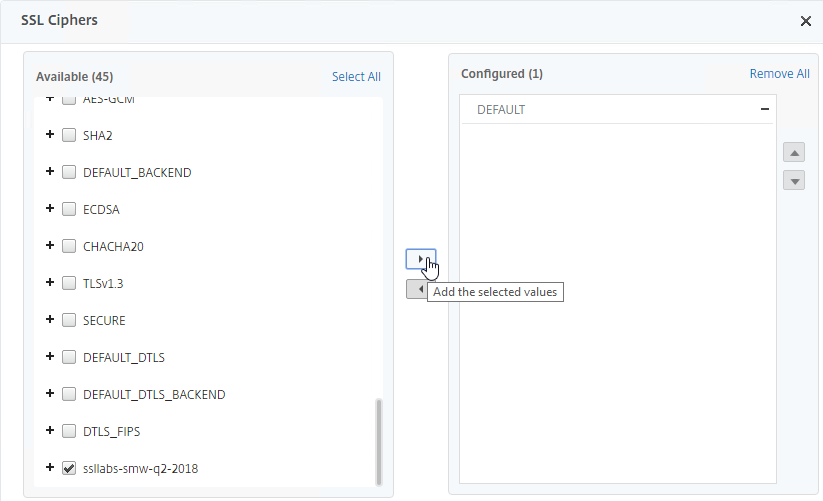Click the DTLS_FIPS label
823x501 pixels.
[x=111, y=432]
